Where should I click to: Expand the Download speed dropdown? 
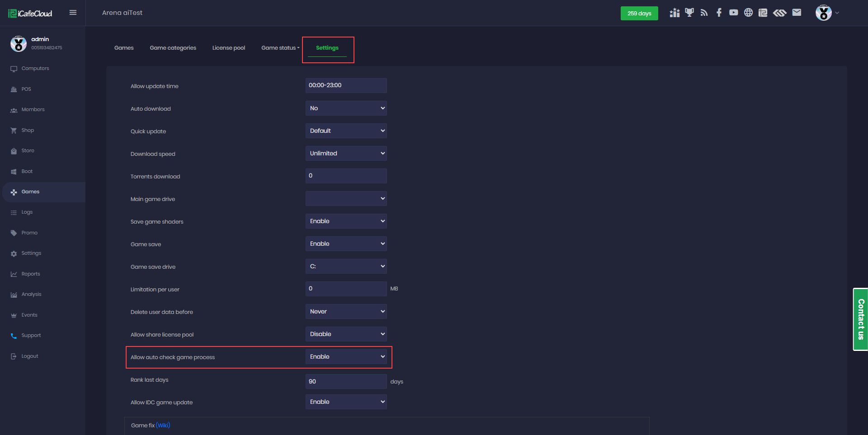coord(346,154)
